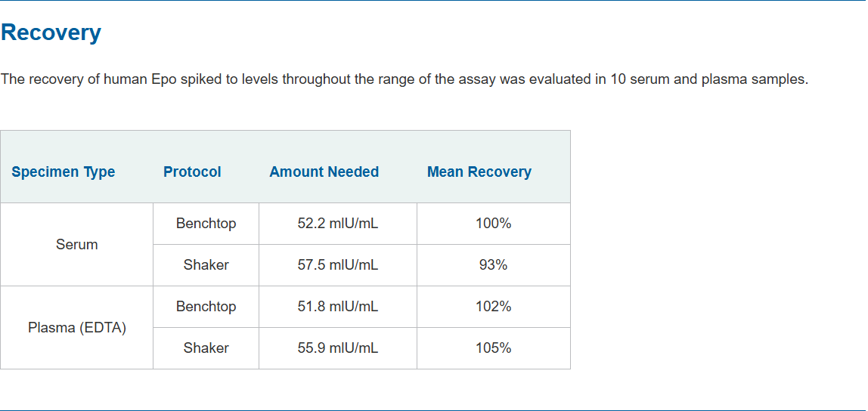Select Shaker protocol cell in Plasma group

pyautogui.click(x=206, y=348)
